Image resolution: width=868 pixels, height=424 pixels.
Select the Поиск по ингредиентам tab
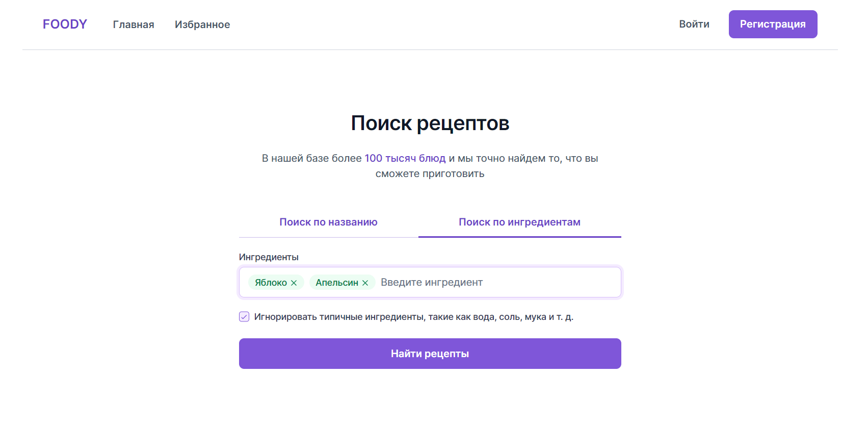[519, 222]
